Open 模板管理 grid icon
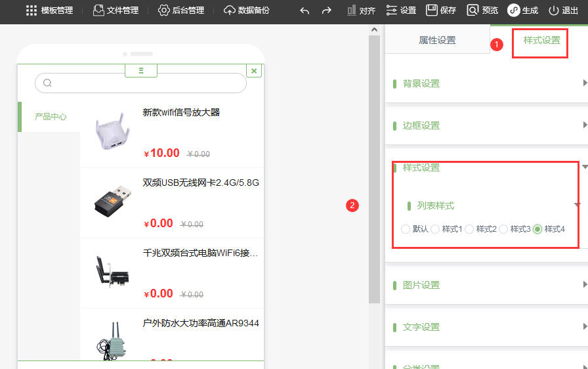The height and width of the screenshot is (369, 588). tap(31, 11)
